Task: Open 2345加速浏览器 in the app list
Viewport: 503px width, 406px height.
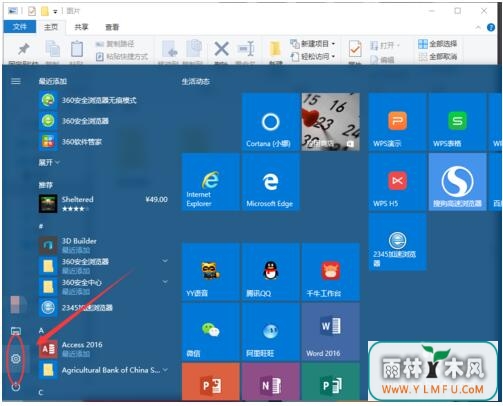Action: click(103, 307)
